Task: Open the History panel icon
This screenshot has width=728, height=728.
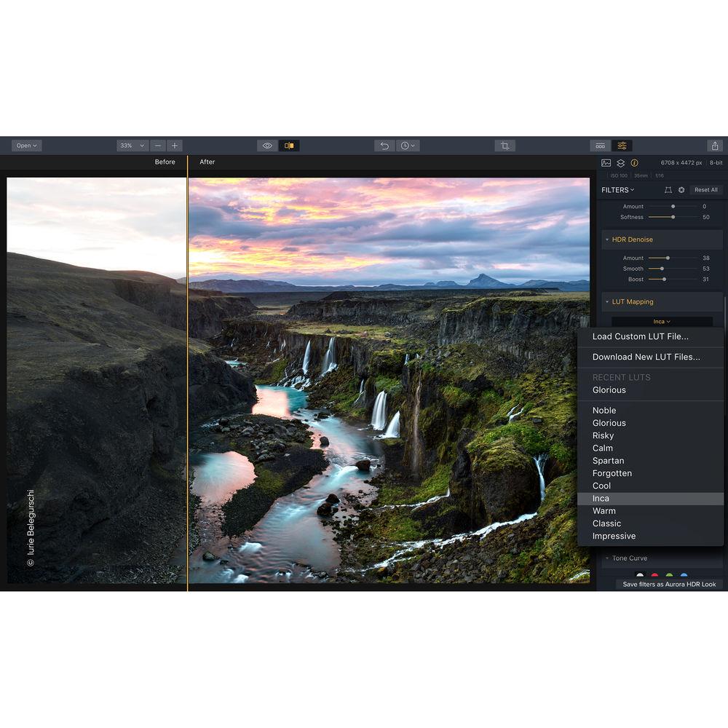Action: [x=407, y=145]
